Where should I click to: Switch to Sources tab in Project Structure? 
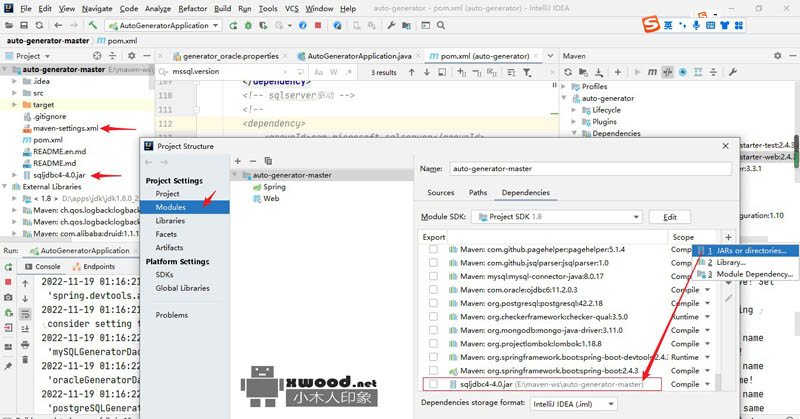[x=440, y=192]
